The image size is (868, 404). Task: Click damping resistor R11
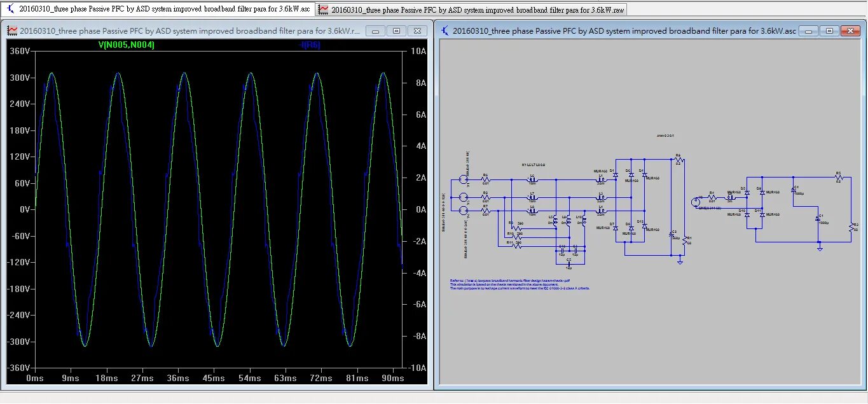coord(516,246)
